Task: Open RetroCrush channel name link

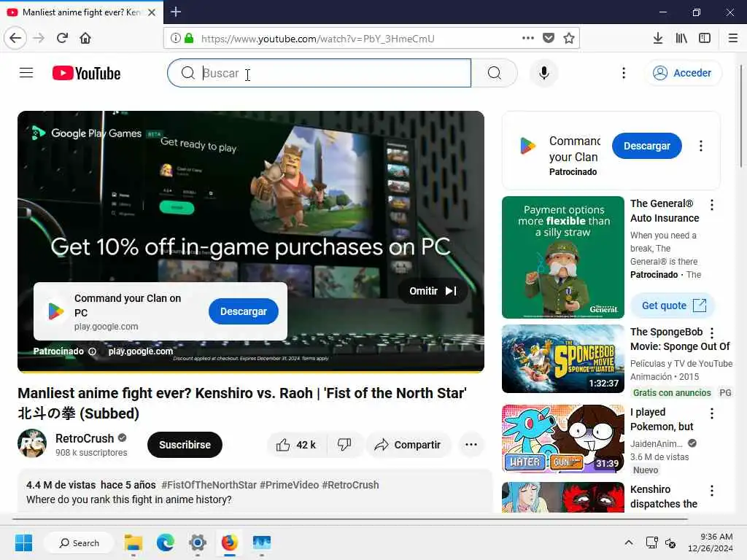Action: click(x=85, y=438)
